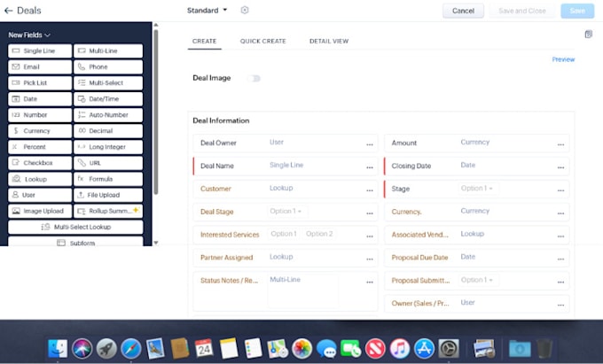Image resolution: width=603 pixels, height=364 pixels.
Task: Select the Pick List field type
Action: tap(40, 83)
